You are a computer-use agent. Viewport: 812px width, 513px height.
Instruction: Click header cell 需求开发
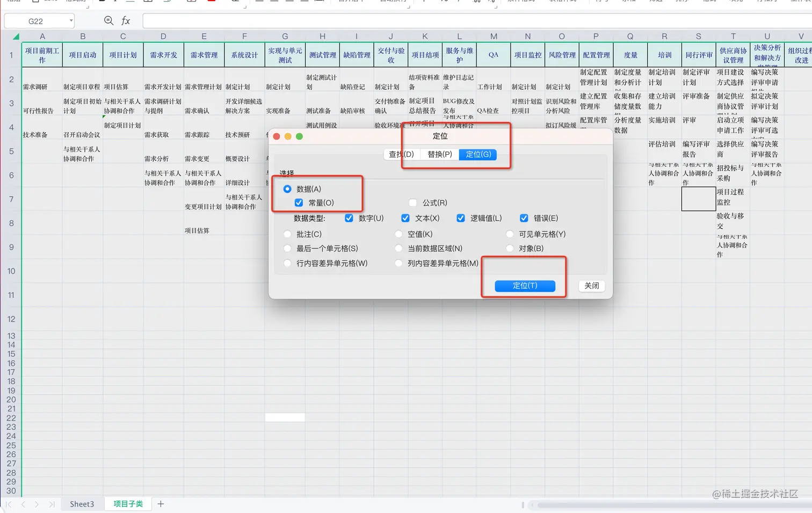(163, 55)
